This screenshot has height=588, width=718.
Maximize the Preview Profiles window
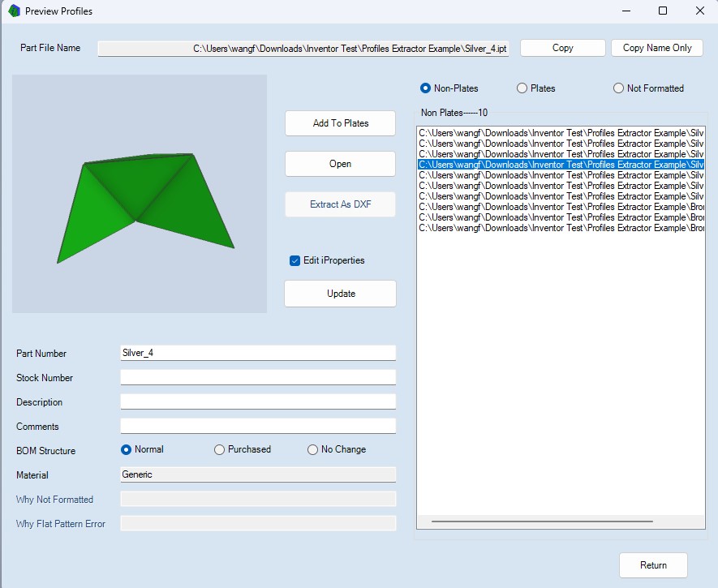[663, 11]
